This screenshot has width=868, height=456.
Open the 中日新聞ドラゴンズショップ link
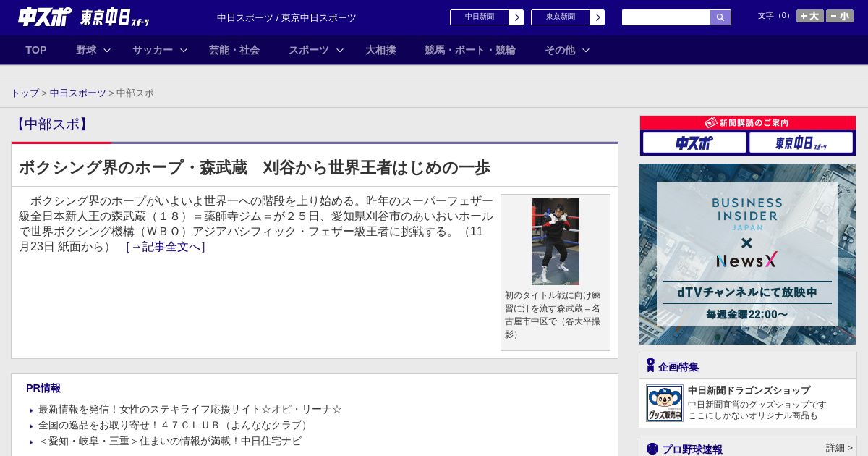(749, 390)
